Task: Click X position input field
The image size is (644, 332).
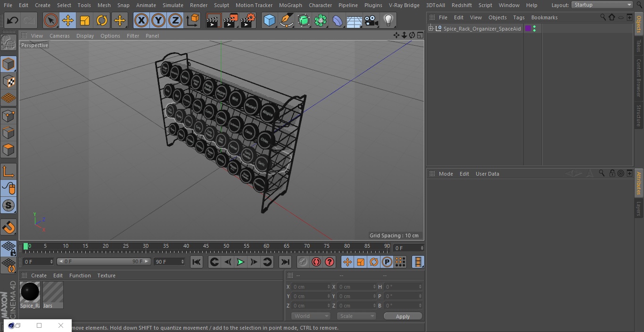Action: click(311, 287)
